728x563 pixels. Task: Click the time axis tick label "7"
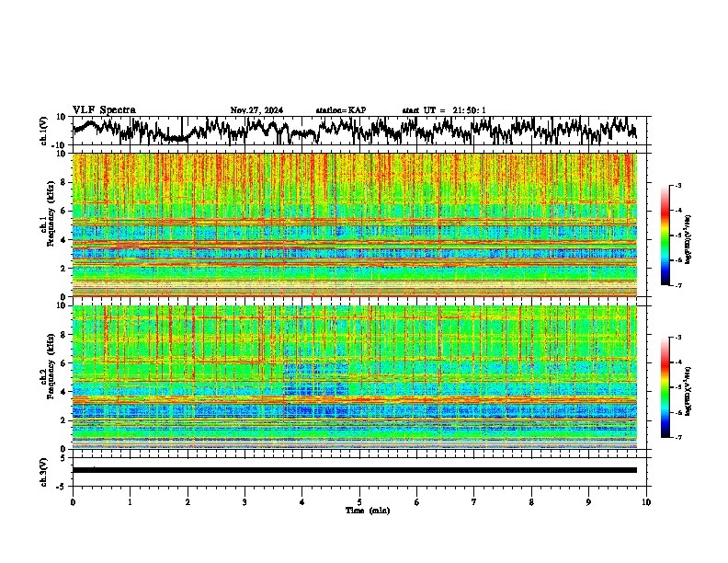pos(474,502)
